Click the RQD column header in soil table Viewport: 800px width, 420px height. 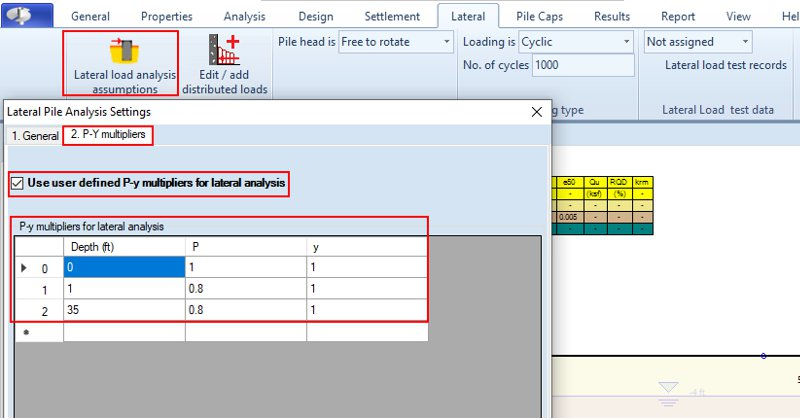coord(618,182)
